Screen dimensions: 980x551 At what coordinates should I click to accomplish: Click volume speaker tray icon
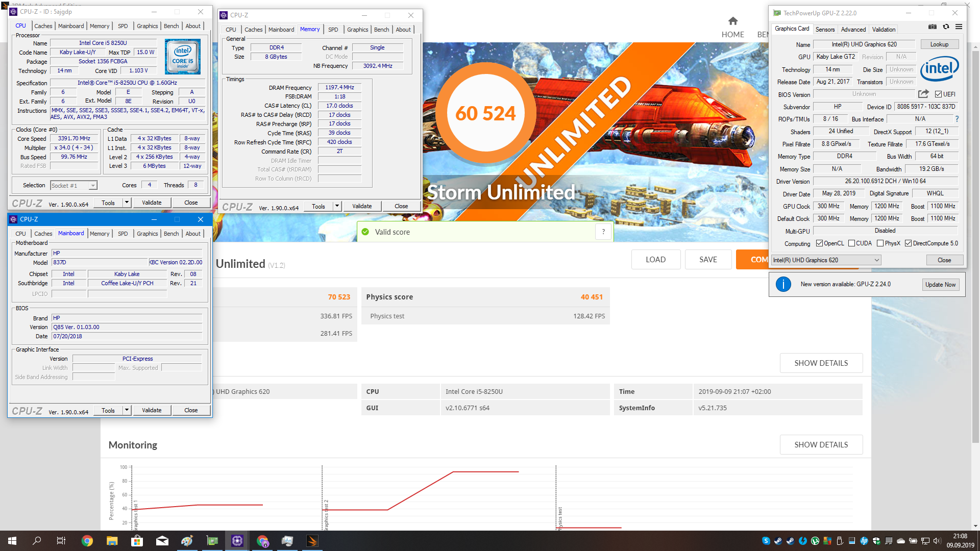click(x=937, y=541)
